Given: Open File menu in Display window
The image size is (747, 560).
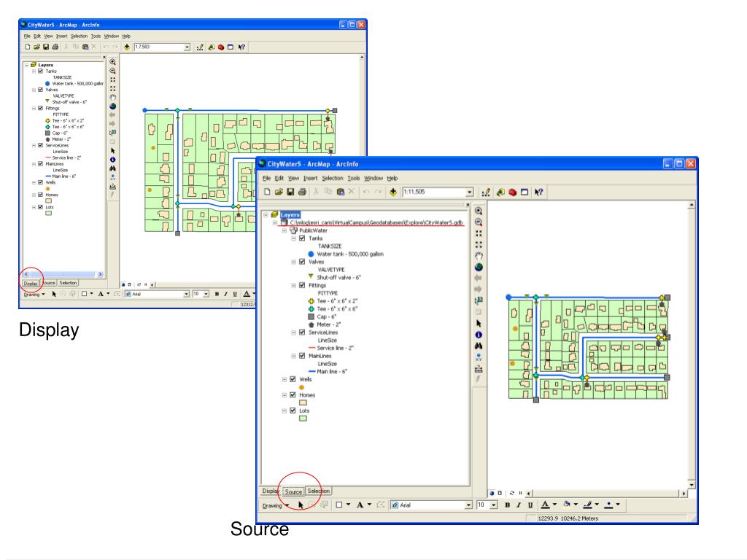Looking at the screenshot, I should (27, 36).
